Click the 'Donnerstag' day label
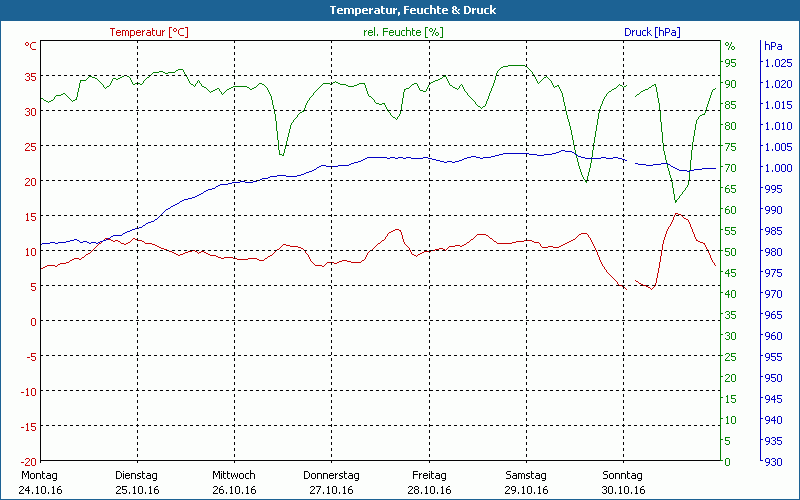This screenshot has height=500, width=800. click(x=331, y=476)
